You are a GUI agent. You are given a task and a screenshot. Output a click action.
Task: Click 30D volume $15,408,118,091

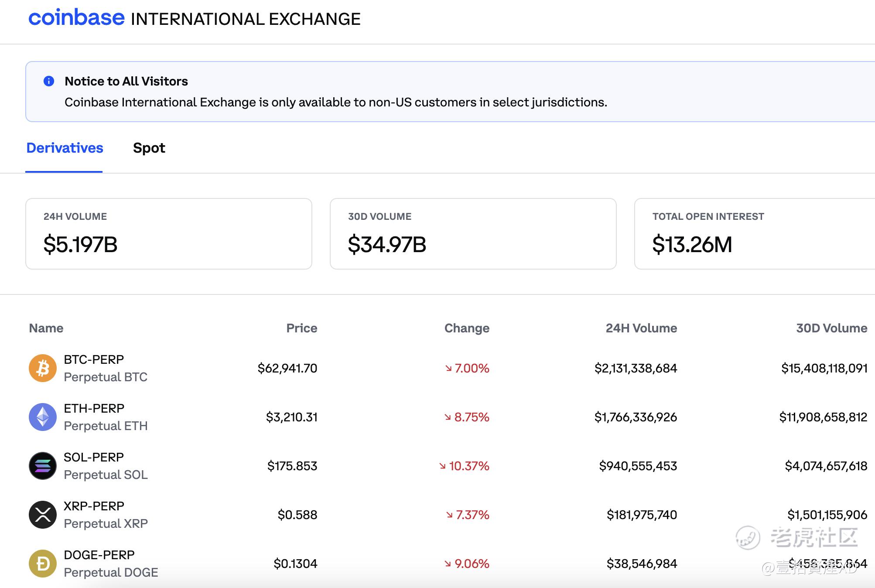(824, 368)
